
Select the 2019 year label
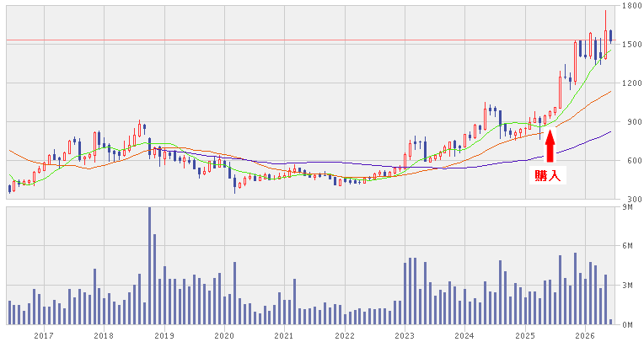click(x=164, y=336)
